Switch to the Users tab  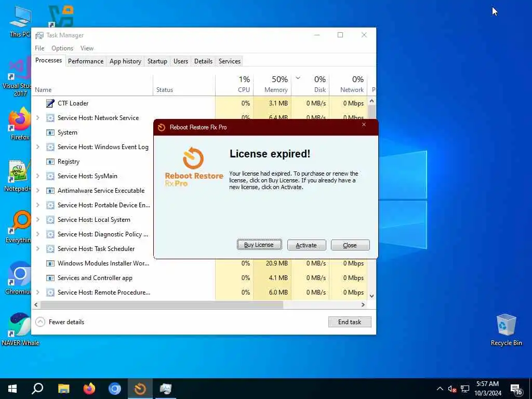(181, 61)
